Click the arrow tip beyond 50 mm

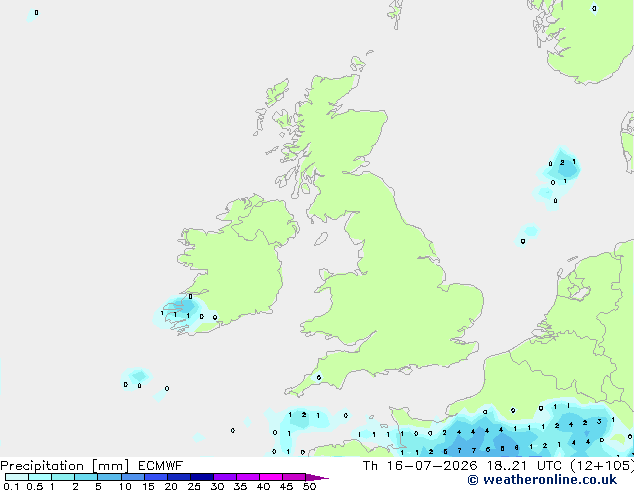tap(317, 477)
